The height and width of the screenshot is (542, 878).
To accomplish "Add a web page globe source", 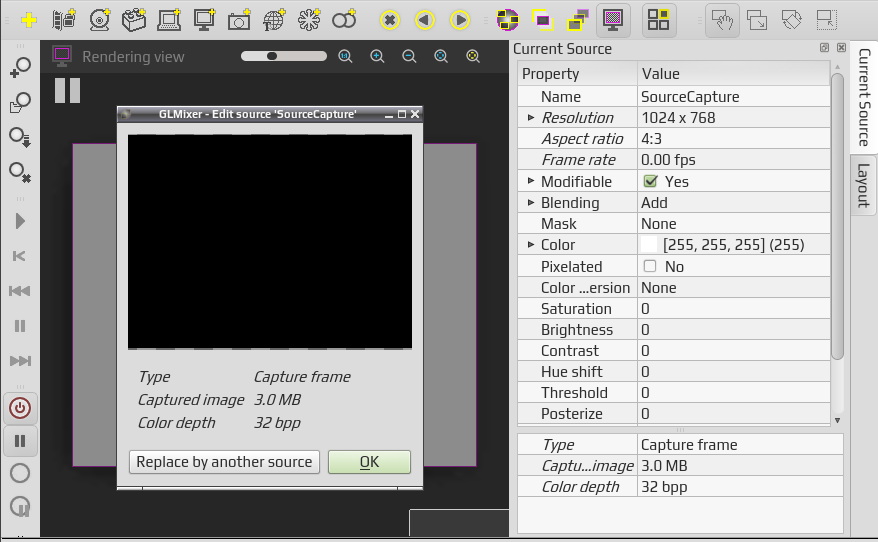I will [274, 21].
